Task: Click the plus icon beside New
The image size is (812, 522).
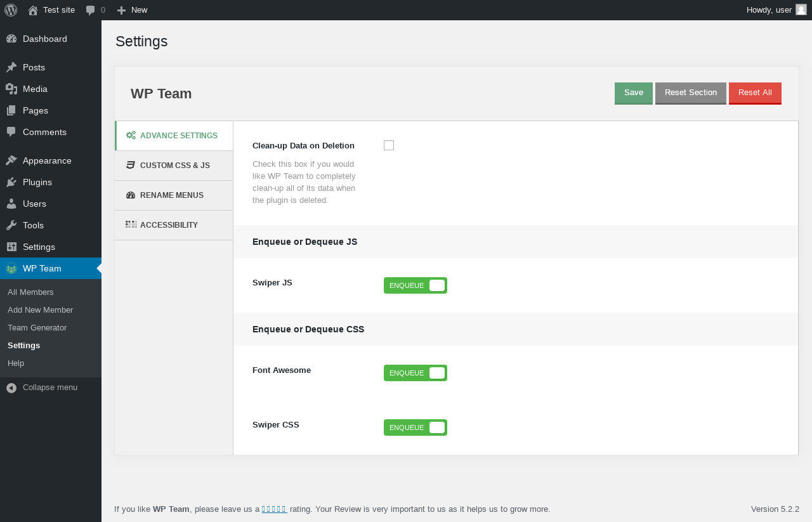Action: coord(122,10)
